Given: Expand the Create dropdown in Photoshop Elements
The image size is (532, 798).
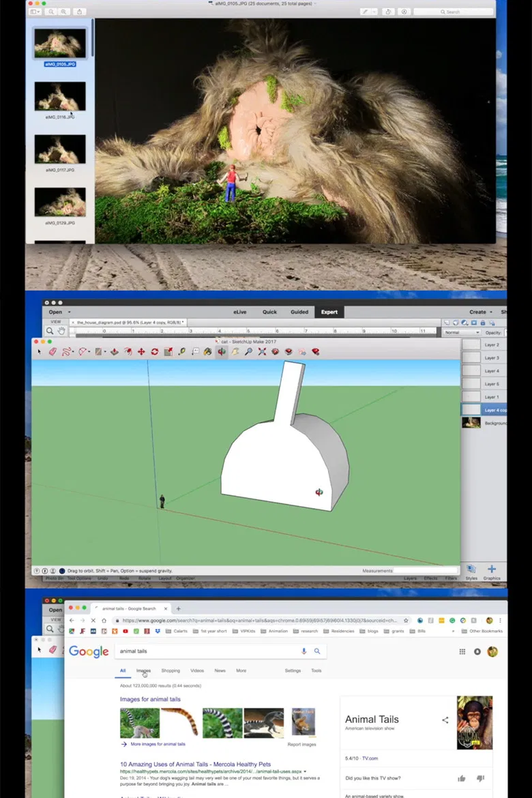Looking at the screenshot, I should pyautogui.click(x=480, y=312).
